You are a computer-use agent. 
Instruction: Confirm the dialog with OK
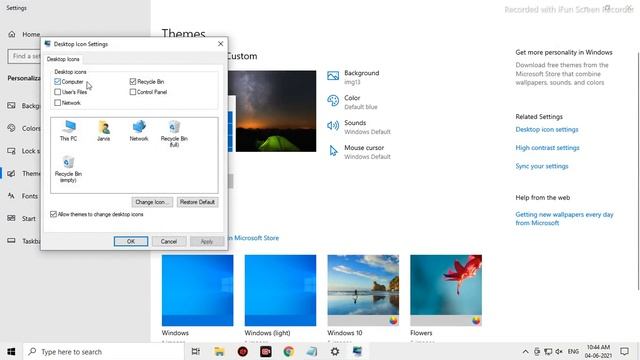point(131,241)
